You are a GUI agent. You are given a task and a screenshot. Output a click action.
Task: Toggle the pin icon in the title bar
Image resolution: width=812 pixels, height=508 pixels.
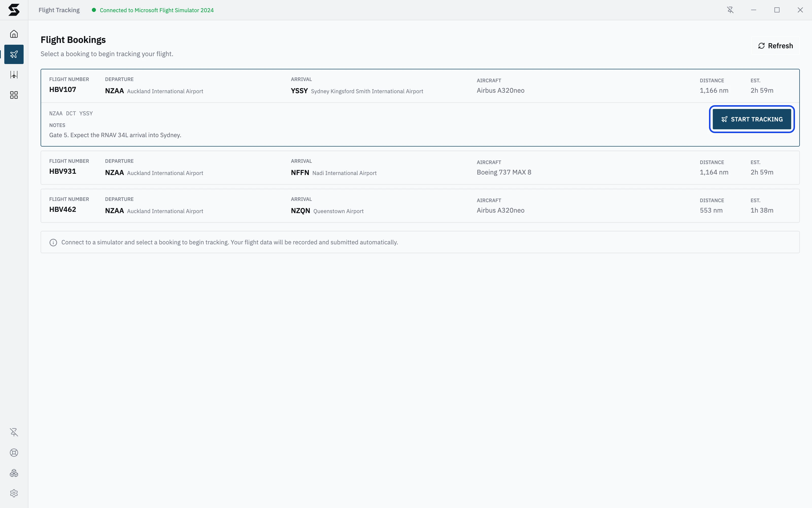click(x=730, y=10)
